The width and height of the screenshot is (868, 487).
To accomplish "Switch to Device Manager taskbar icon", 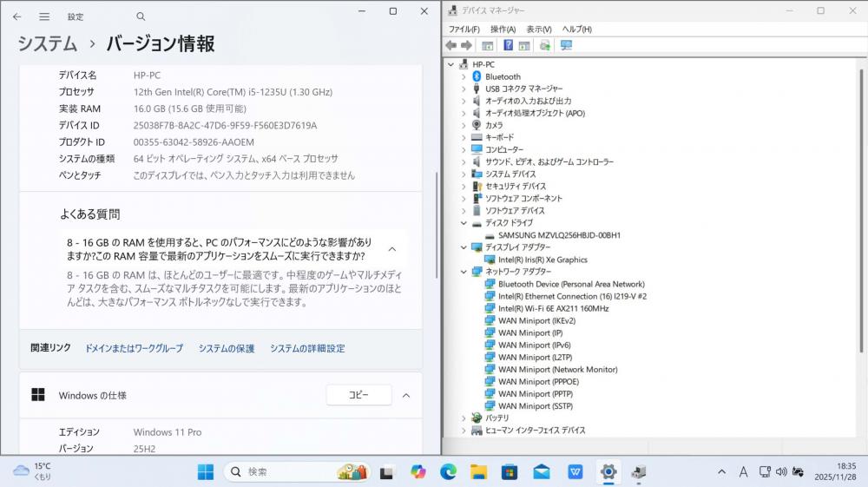I will [638, 472].
